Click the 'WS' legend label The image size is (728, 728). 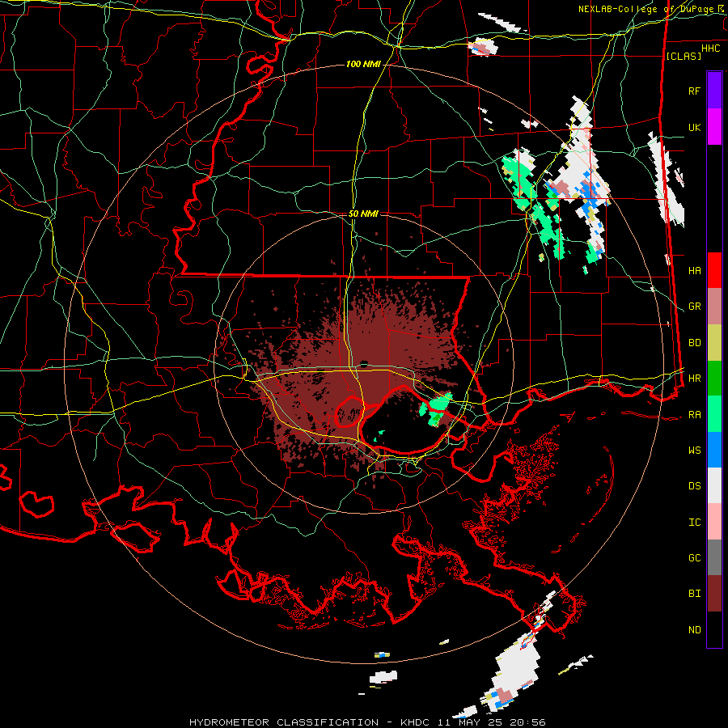(694, 450)
